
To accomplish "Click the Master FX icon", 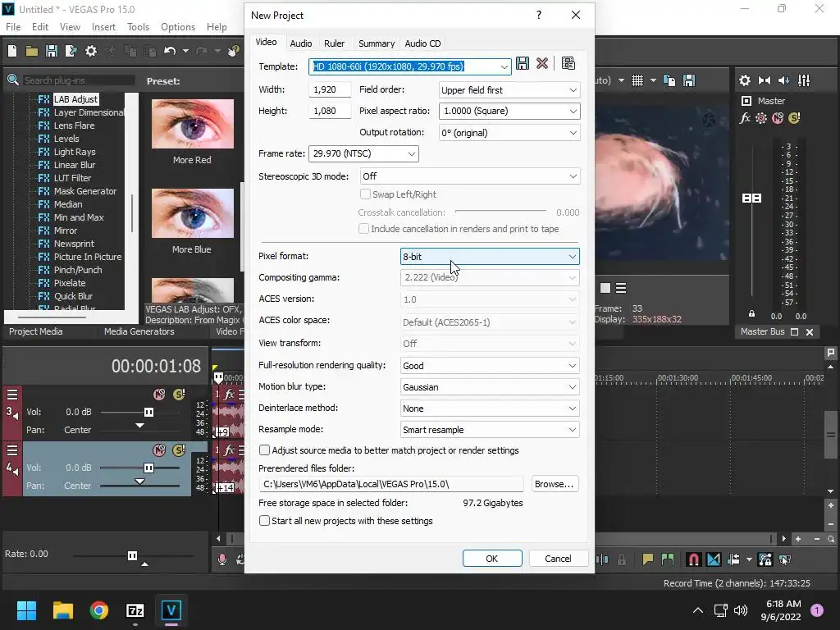I will [x=745, y=118].
